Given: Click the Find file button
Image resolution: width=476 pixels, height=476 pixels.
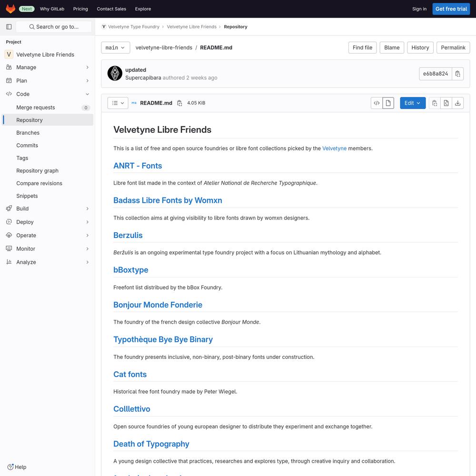Looking at the screenshot, I should [x=362, y=48].
